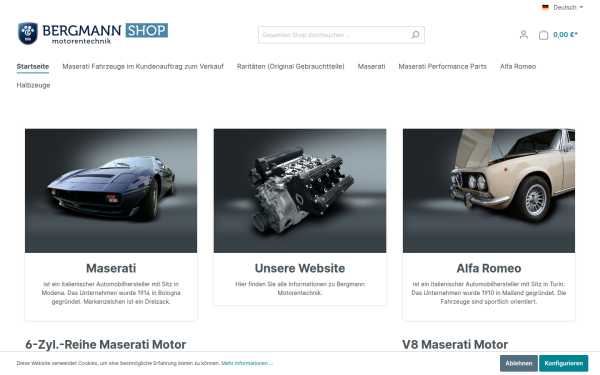The image size is (600, 375).
Task: Open Raritäten (Original Gebrauchtteile) menu
Action: click(x=290, y=66)
